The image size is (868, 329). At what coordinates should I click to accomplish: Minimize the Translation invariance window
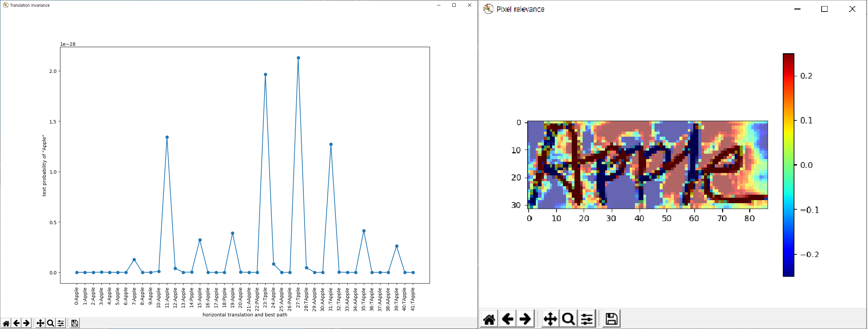click(439, 5)
